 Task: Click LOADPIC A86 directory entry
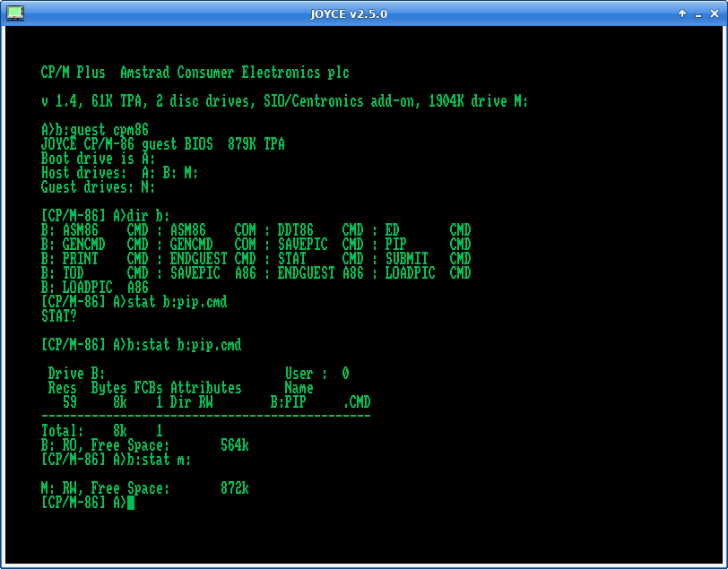106,288
